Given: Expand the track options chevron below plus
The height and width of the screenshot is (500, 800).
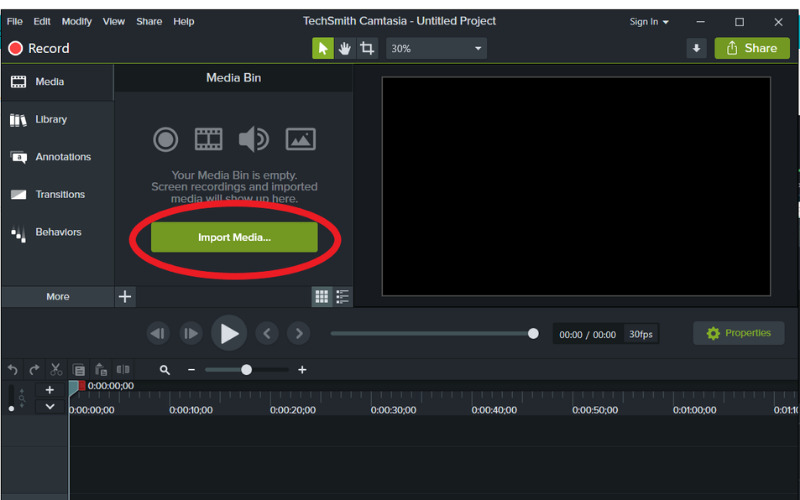Looking at the screenshot, I should click(49, 407).
